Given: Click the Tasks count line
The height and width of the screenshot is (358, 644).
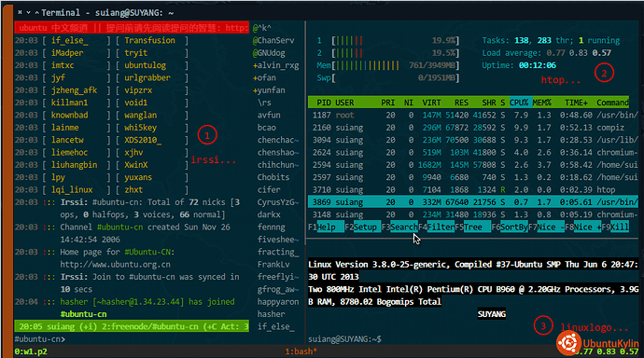Looking at the screenshot, I should [x=551, y=41].
